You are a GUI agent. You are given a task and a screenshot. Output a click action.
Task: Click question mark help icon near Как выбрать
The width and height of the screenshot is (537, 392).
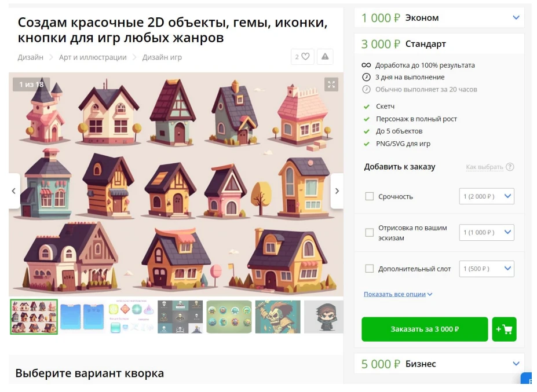510,167
